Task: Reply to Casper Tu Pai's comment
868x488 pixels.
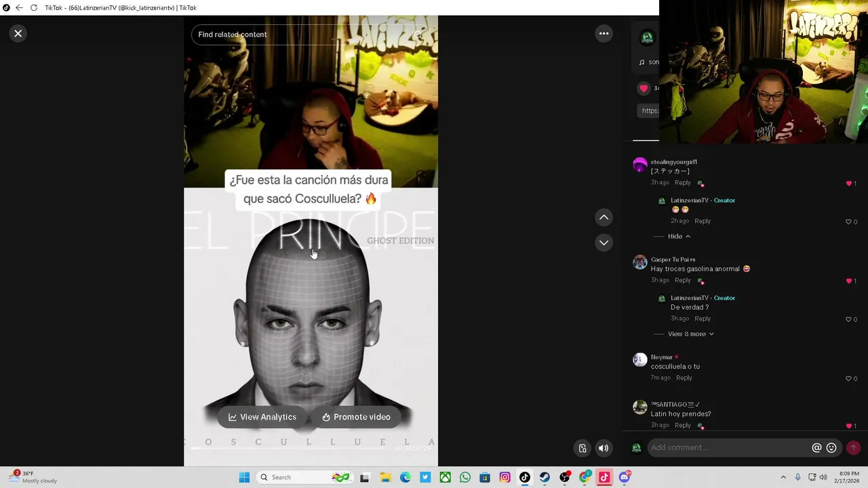Action: click(683, 281)
